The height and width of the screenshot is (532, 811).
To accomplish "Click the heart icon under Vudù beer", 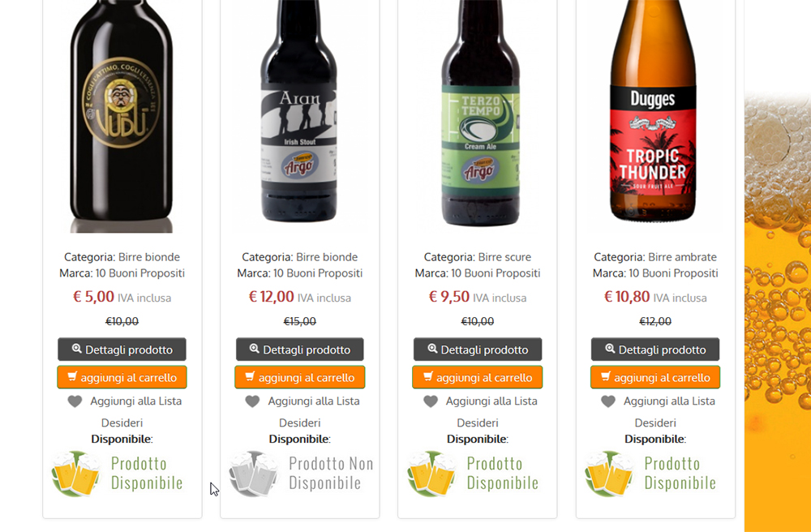I will click(x=75, y=401).
